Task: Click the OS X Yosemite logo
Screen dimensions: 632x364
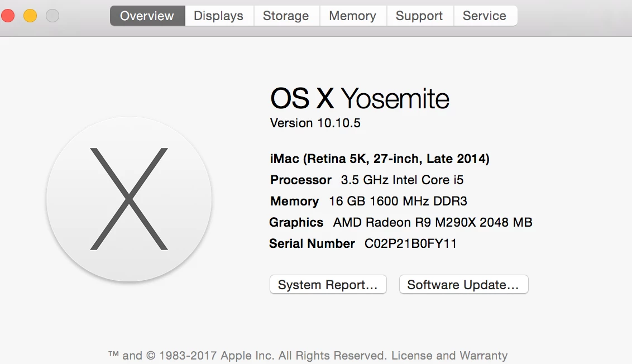Action: click(129, 199)
